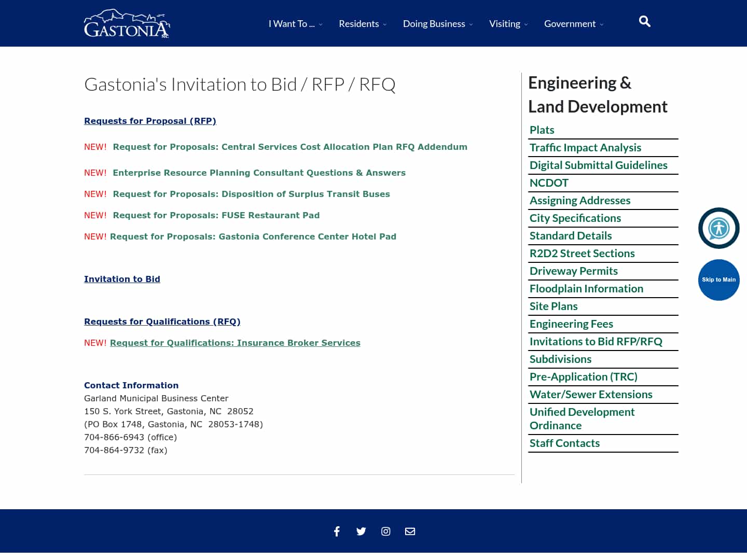Click the Unified Development Ordinance sidebar item

point(582,418)
